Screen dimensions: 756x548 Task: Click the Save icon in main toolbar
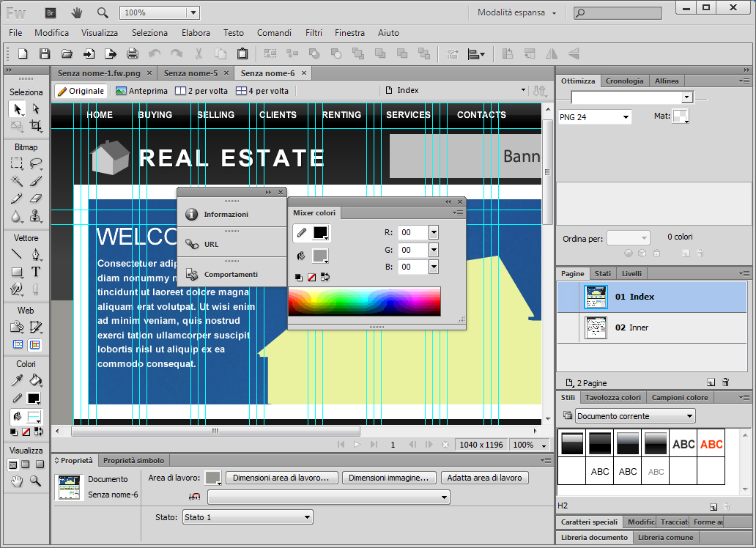click(45, 53)
